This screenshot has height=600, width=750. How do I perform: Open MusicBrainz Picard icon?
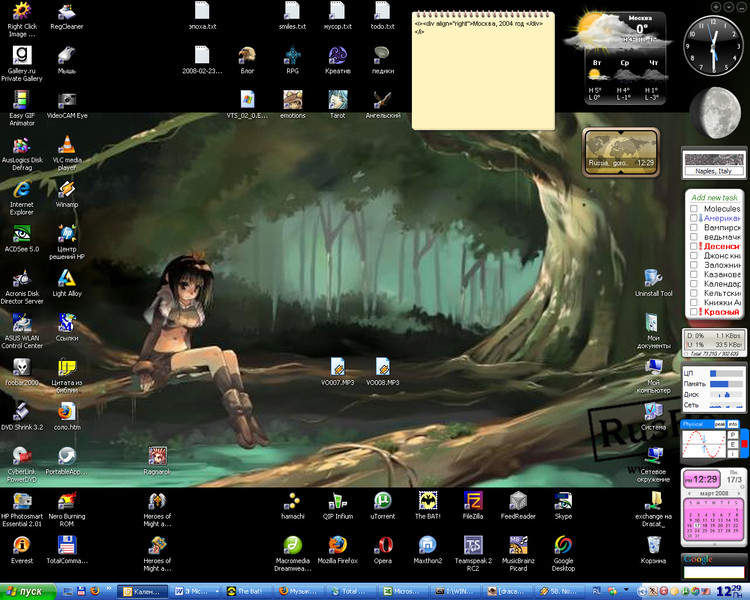click(518, 553)
